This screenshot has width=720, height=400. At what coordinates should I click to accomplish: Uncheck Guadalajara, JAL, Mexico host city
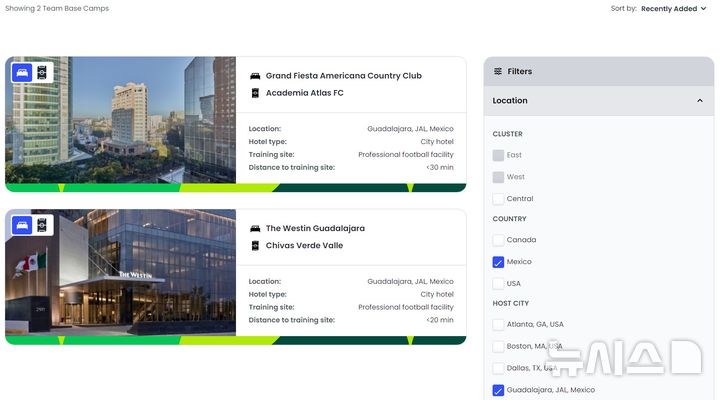(x=498, y=390)
